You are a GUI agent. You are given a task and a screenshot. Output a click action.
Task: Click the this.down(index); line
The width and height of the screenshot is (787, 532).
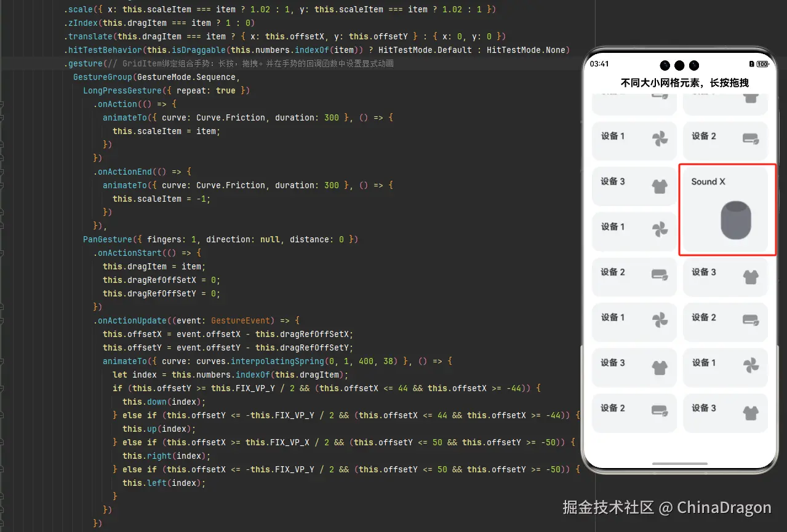coord(163,402)
